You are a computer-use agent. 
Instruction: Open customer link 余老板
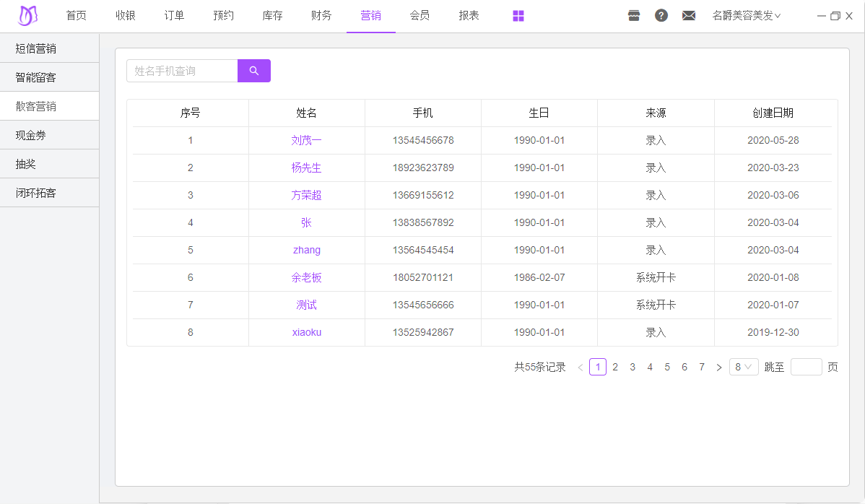pos(306,277)
